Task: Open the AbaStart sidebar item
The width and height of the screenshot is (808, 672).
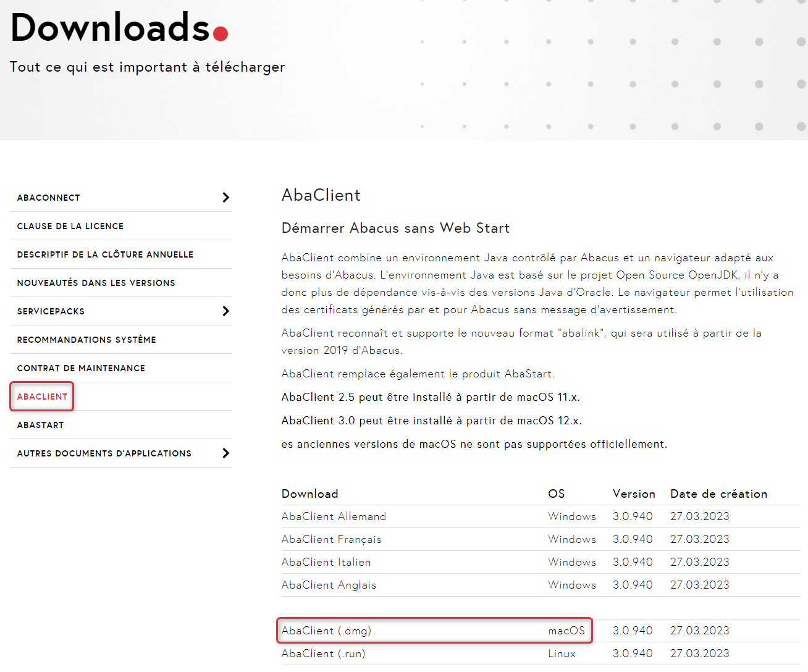Action: [40, 425]
